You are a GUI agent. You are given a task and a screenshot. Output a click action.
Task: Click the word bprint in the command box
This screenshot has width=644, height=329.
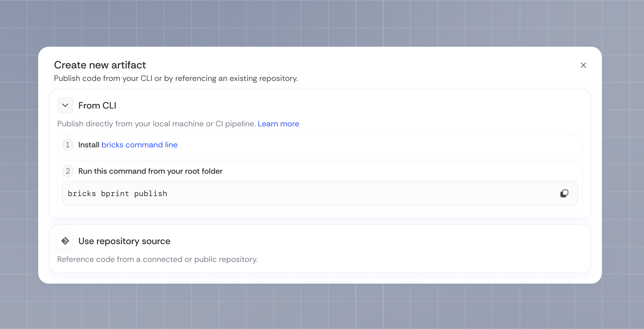(115, 194)
